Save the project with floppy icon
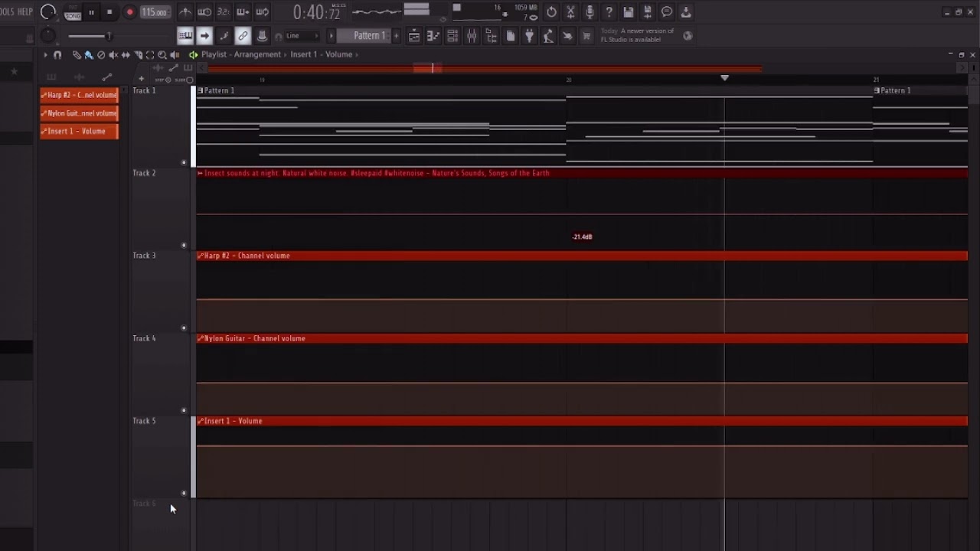980x551 pixels. (x=628, y=11)
